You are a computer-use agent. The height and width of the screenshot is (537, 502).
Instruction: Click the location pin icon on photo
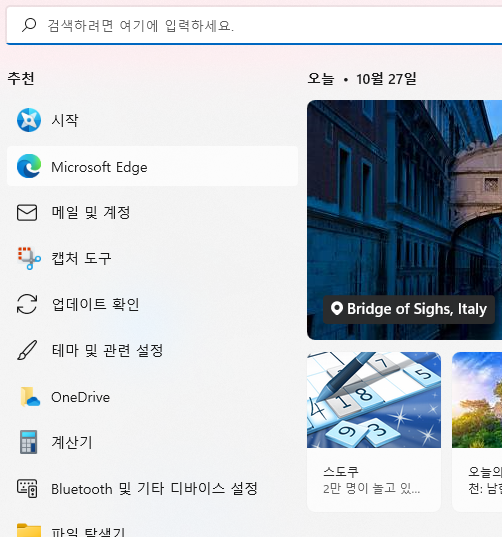tap(337, 309)
